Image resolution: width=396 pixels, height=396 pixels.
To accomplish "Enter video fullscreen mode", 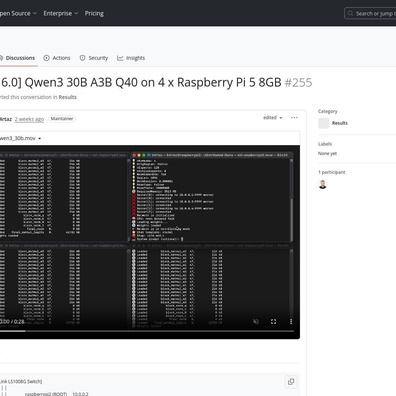I will [x=273, y=322].
